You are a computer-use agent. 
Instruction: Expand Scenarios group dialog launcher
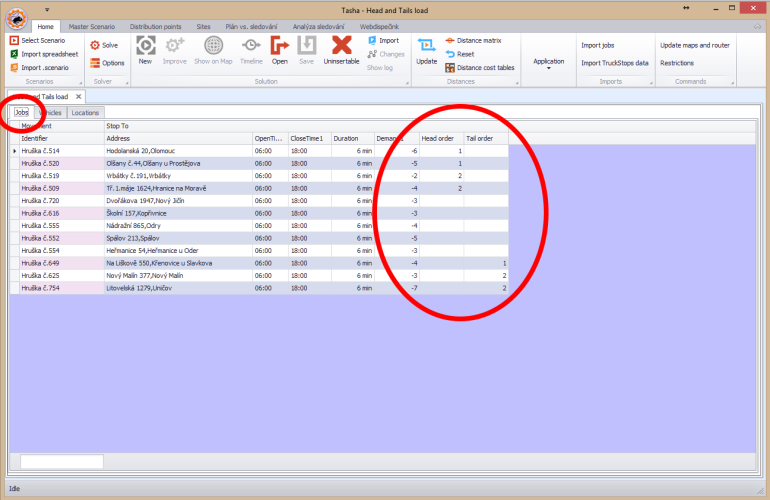click(81, 83)
